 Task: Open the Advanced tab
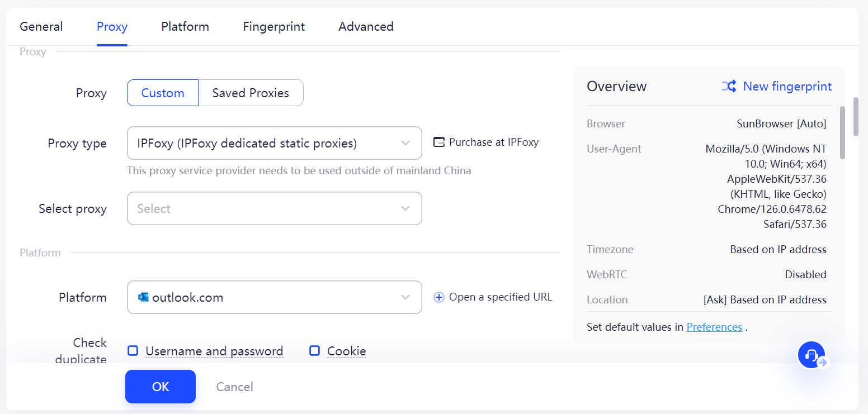click(365, 26)
